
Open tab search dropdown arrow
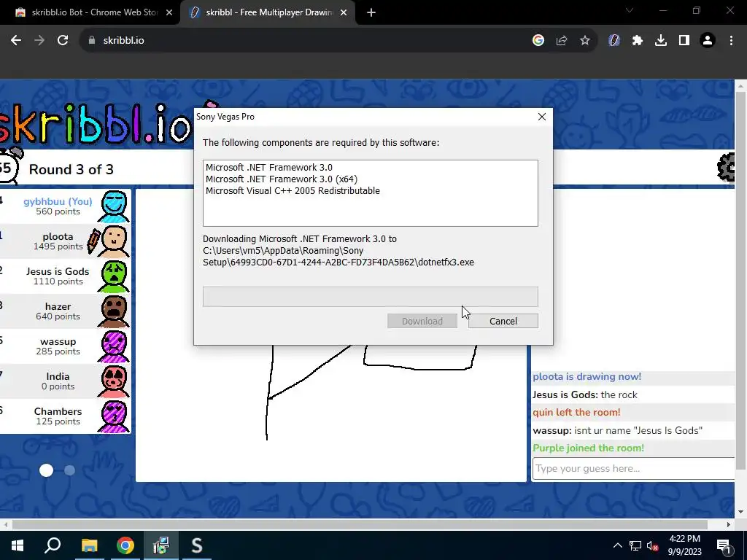click(630, 10)
